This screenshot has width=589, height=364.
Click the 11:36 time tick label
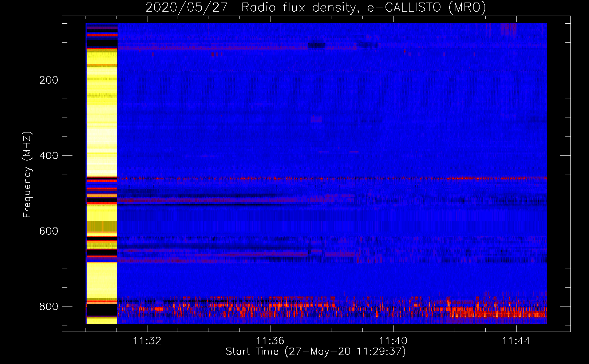point(270,341)
